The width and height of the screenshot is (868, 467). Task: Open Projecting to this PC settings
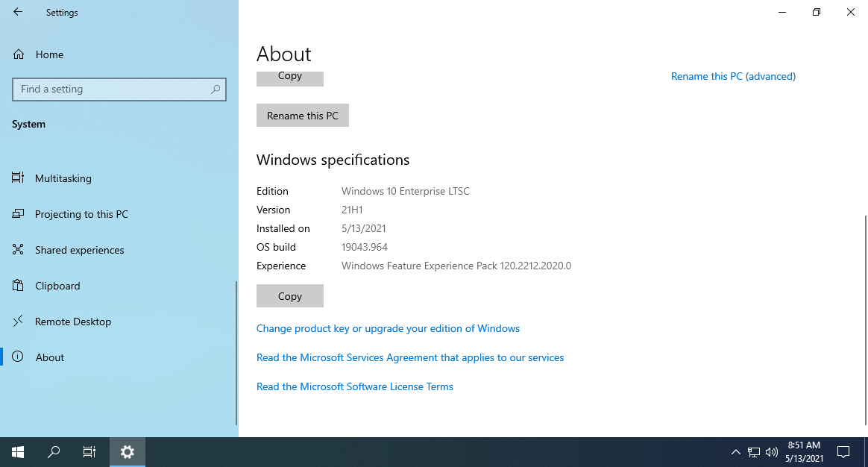(81, 214)
